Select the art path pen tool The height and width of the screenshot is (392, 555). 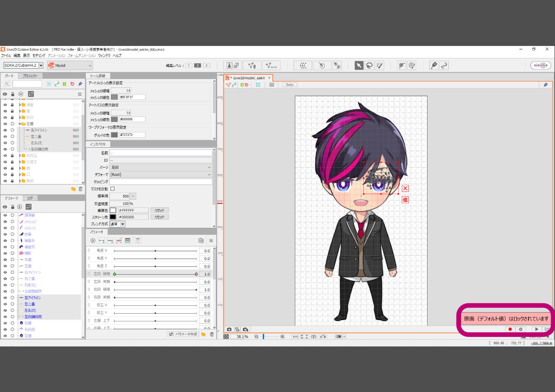[434, 65]
